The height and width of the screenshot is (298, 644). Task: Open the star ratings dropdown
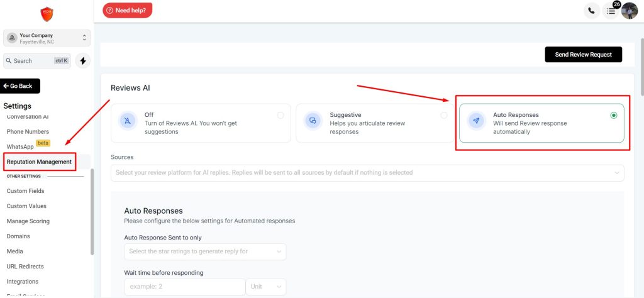pyautogui.click(x=205, y=251)
